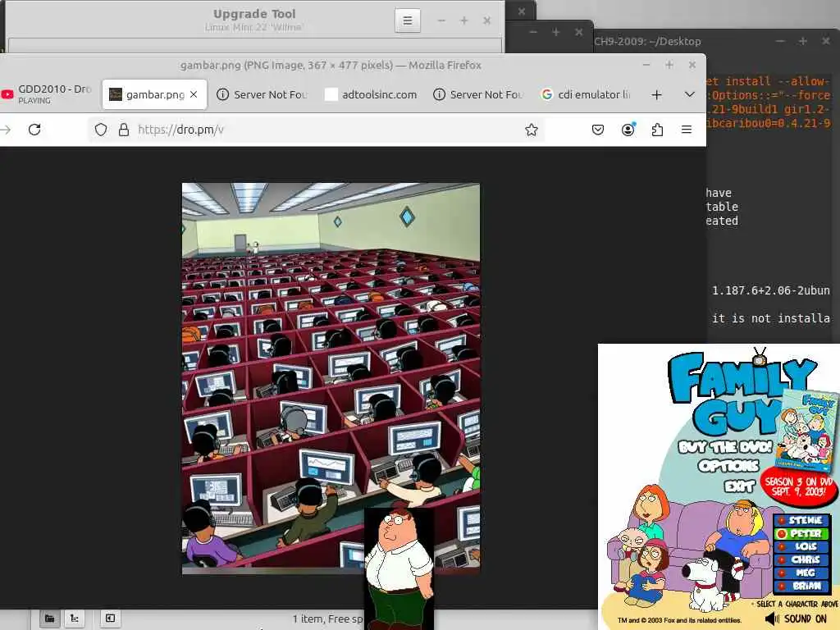Select the BRIAN character option
Screen dimensions: 840x630
point(802,586)
